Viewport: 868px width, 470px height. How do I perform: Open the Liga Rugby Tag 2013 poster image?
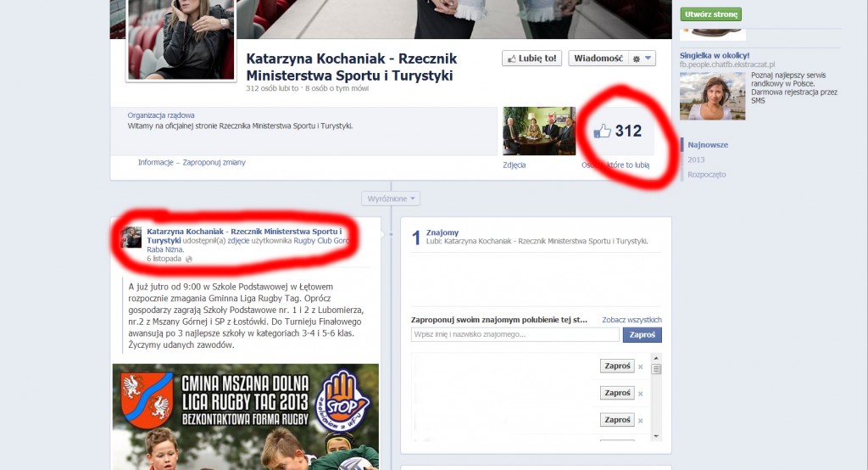pos(246,417)
